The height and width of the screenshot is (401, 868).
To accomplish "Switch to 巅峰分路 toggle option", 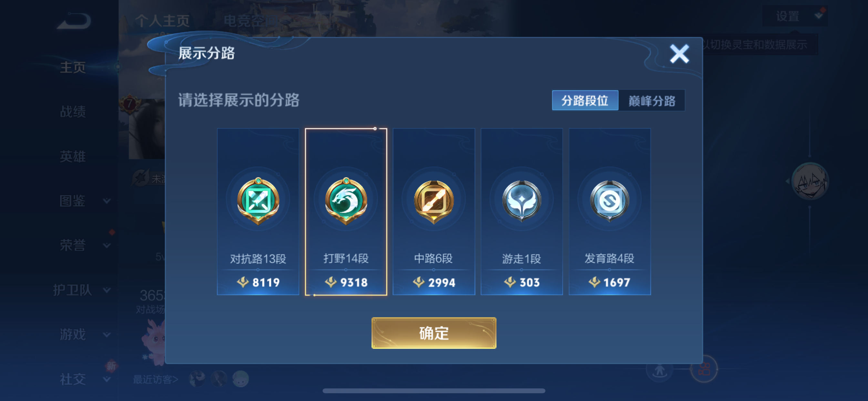I will (x=652, y=100).
